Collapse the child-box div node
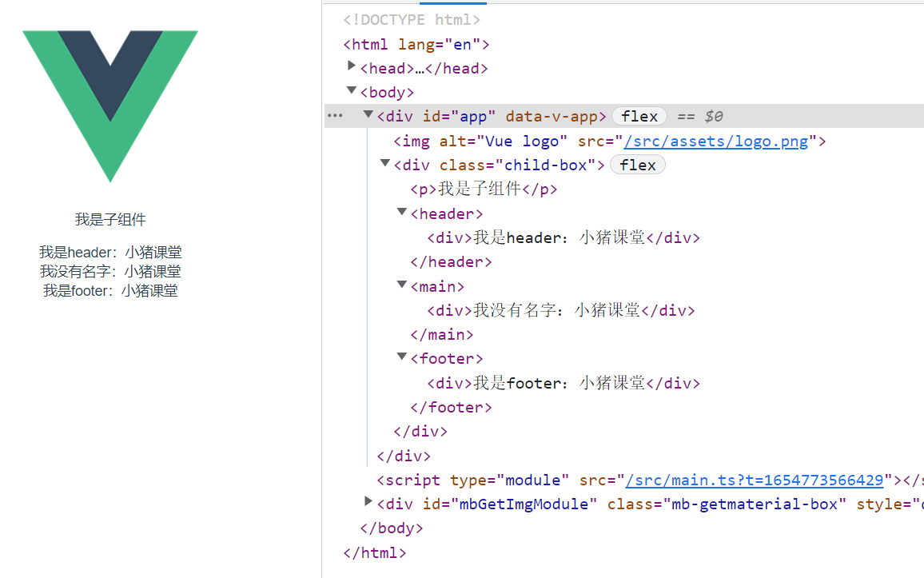 384,162
